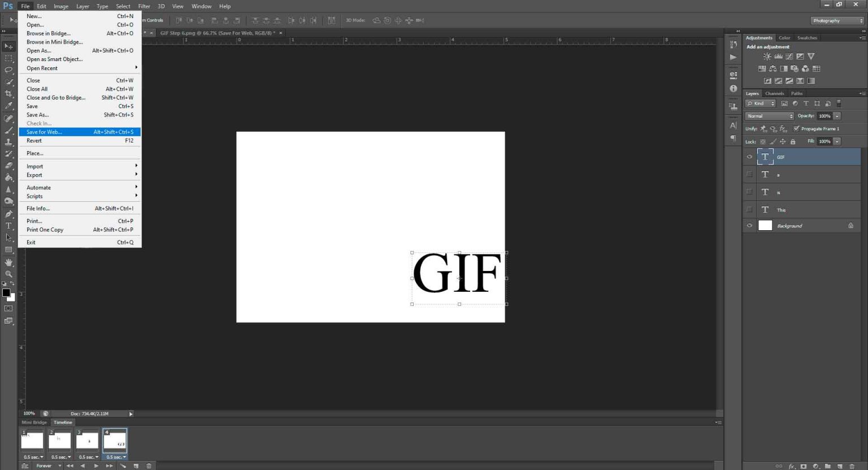Show the hidden 'This' text layer
Viewport: 868px width, 470px height.
(x=749, y=209)
